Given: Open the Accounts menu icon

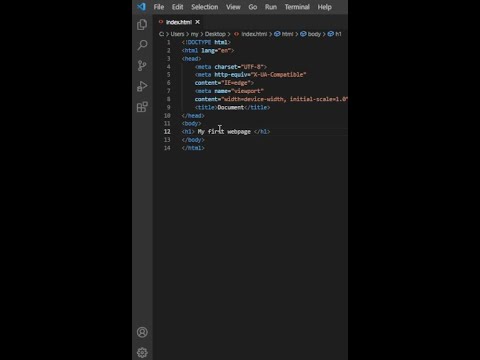Looking at the screenshot, I should coord(142,332).
